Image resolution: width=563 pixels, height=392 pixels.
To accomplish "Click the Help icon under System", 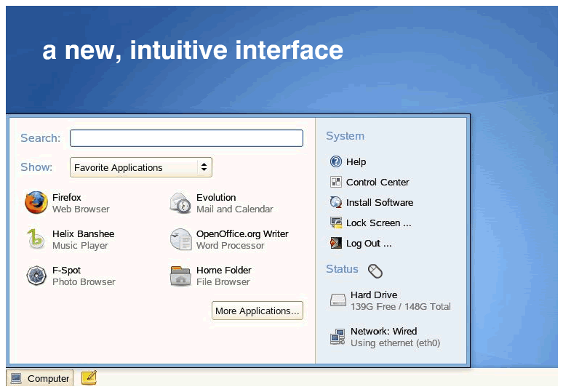I will [335, 162].
